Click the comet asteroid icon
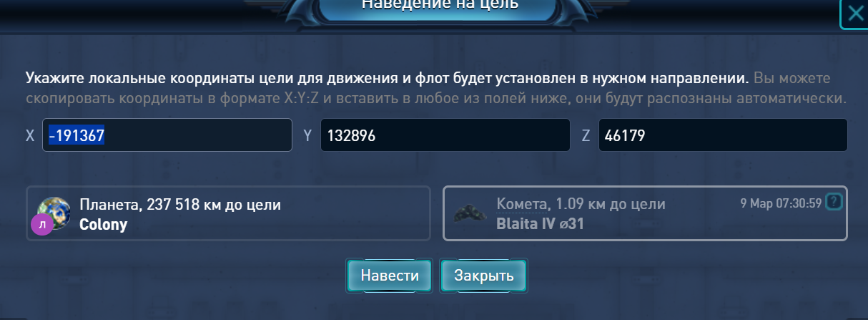This screenshot has height=320, width=868. (472, 213)
